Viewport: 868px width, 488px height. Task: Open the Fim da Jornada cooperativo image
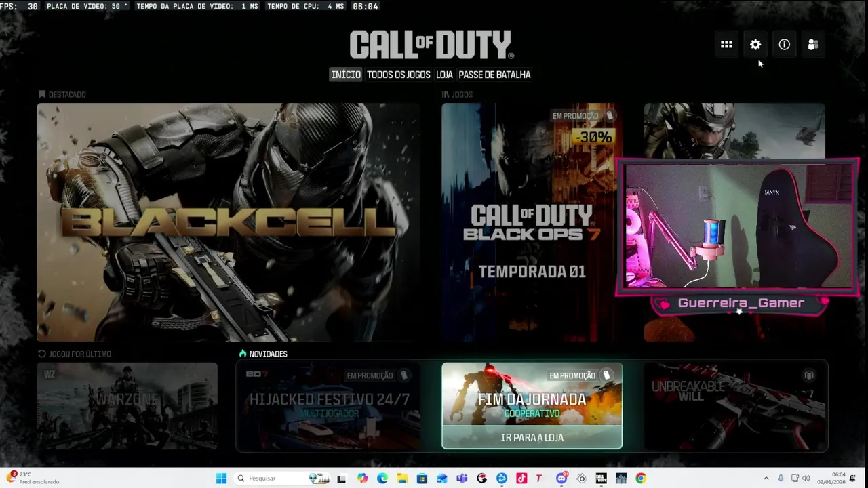pos(532,394)
